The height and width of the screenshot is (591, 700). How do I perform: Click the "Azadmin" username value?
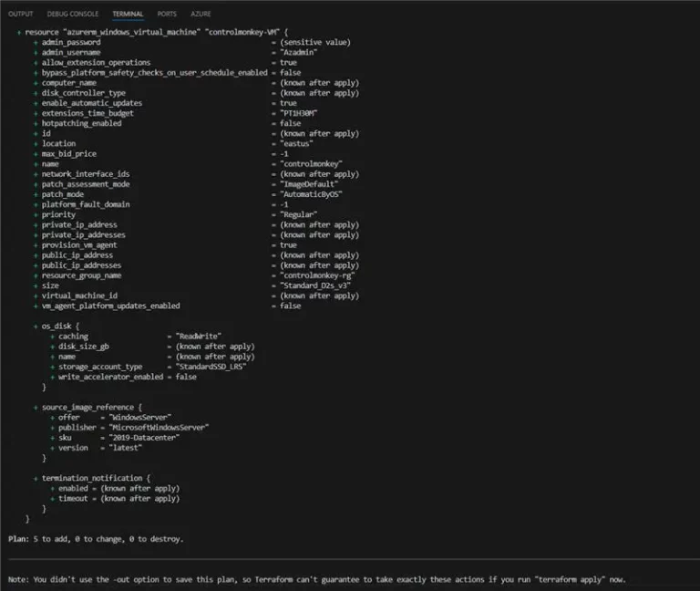[299, 52]
